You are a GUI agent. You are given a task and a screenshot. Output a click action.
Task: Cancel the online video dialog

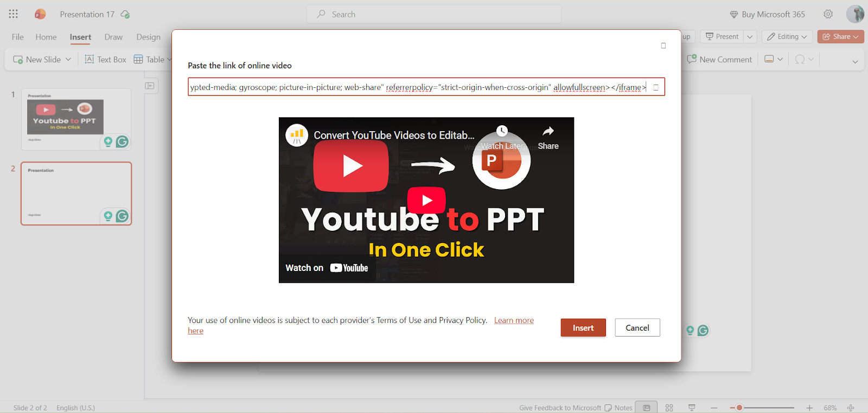[637, 328]
